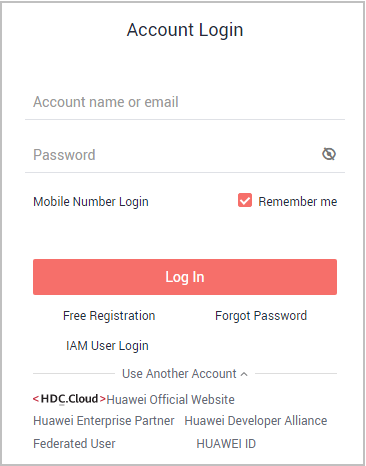
Task: Click the Use Another Account label
Action: pos(179,374)
